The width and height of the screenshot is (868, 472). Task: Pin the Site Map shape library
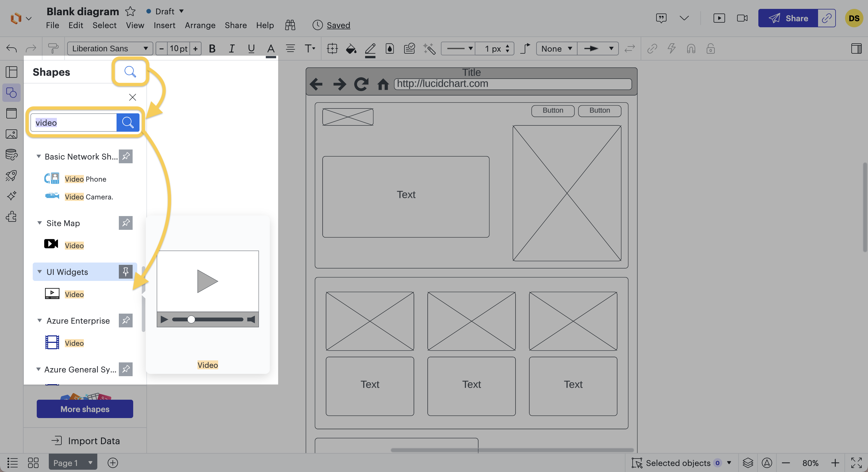tap(126, 223)
